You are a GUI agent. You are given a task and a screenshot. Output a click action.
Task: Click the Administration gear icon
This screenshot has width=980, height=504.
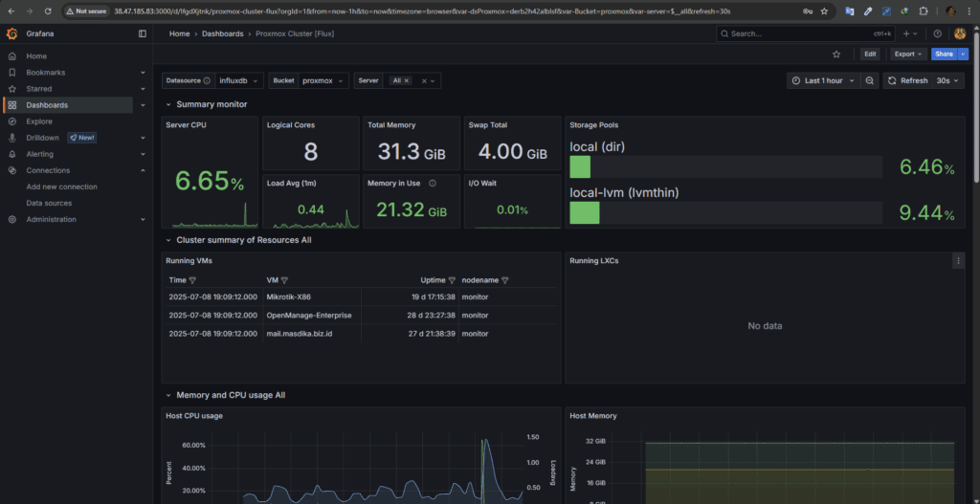click(11, 219)
